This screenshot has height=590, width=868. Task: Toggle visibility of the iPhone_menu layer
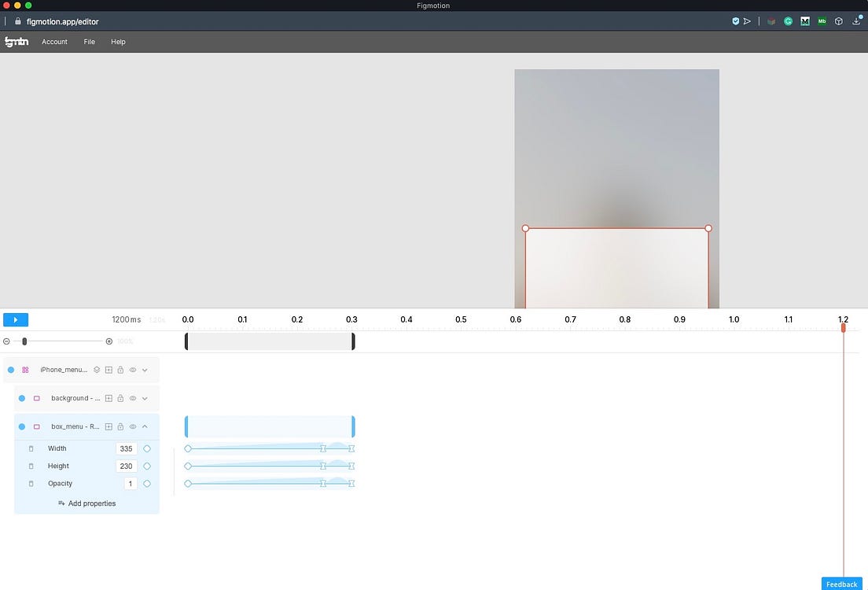tap(133, 370)
